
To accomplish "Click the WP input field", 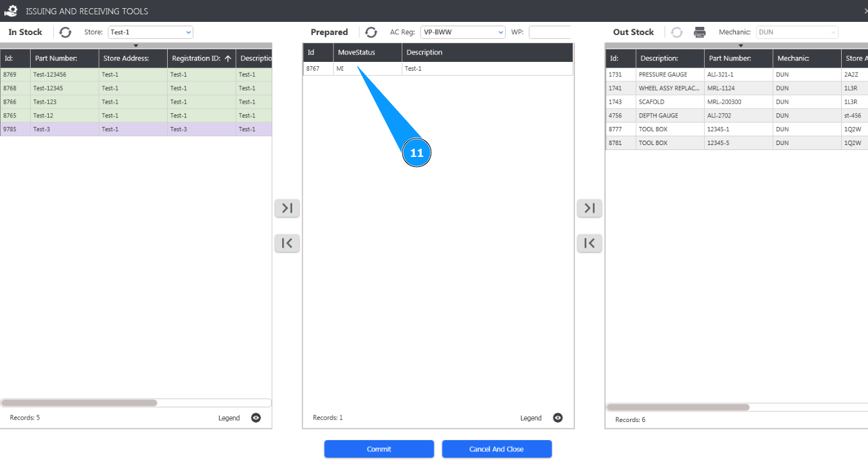I will [550, 32].
